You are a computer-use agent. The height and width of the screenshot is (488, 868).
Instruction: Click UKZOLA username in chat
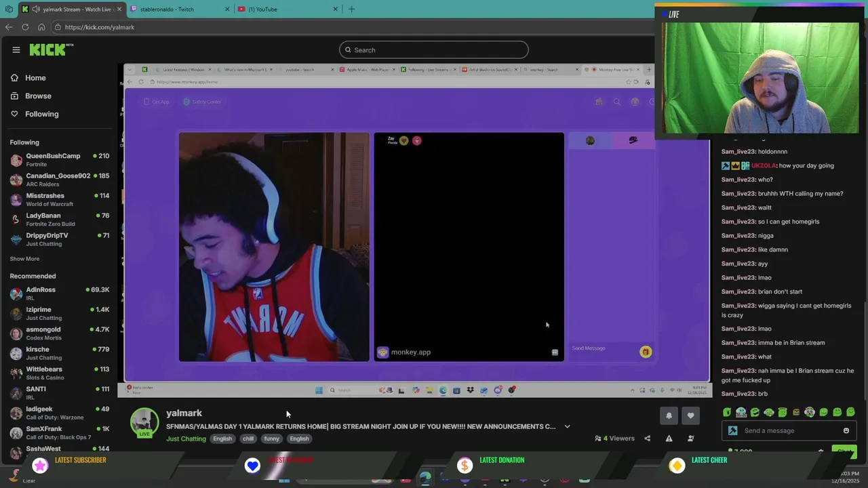764,165
